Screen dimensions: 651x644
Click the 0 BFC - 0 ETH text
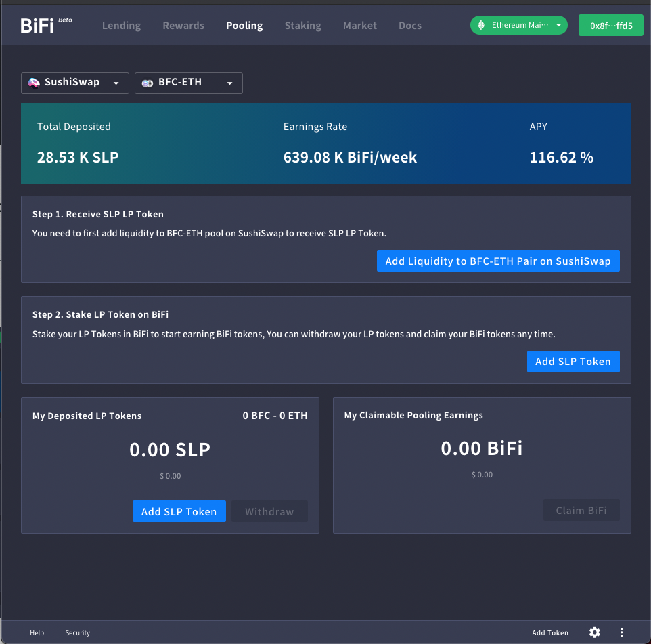click(275, 416)
